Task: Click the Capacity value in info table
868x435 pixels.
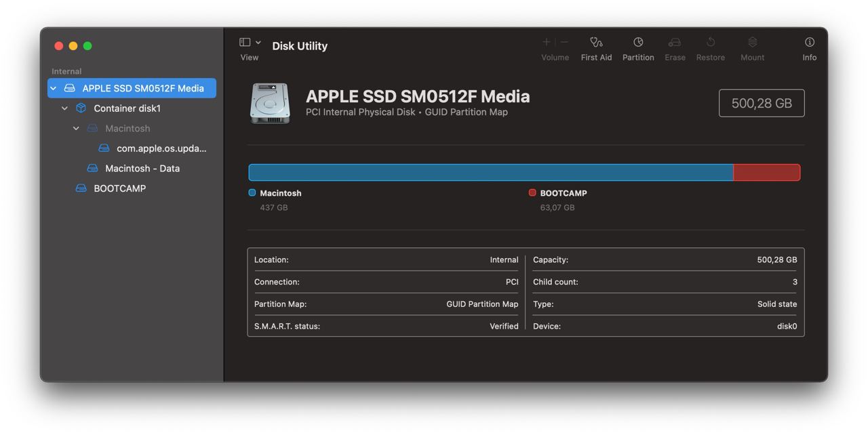Action: coord(777,260)
